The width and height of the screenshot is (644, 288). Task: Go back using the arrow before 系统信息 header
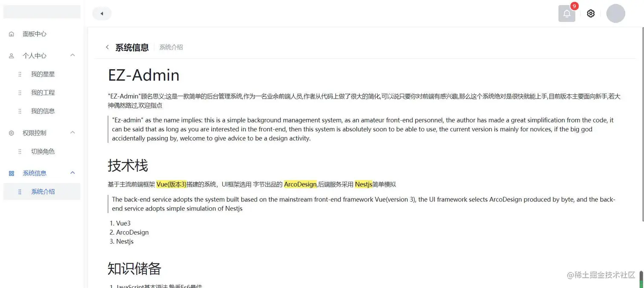pyautogui.click(x=107, y=47)
